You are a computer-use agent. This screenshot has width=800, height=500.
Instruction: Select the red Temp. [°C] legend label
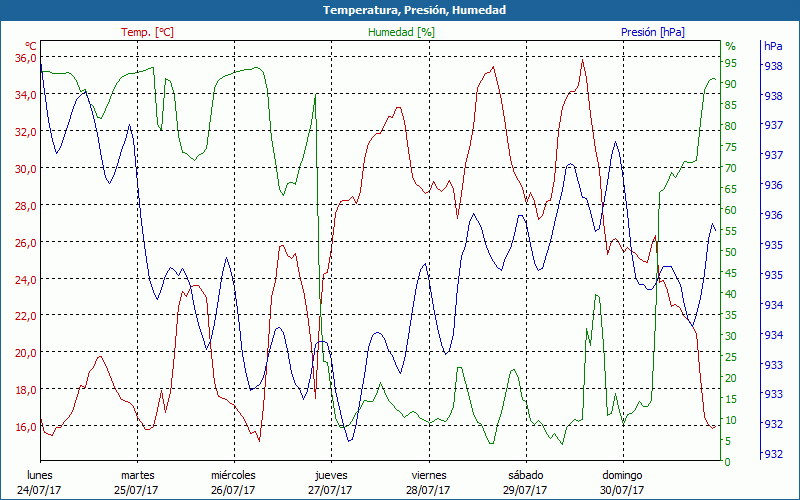[x=147, y=32]
